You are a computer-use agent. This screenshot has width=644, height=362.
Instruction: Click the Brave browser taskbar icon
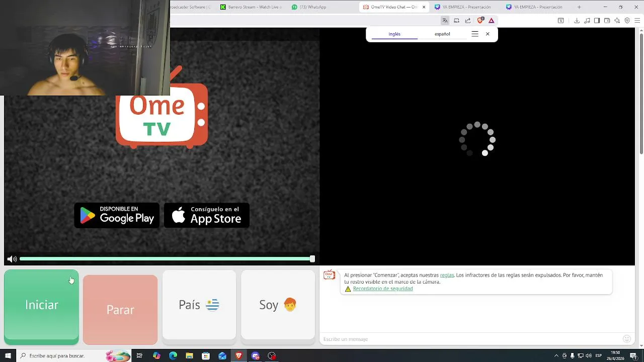point(238,355)
